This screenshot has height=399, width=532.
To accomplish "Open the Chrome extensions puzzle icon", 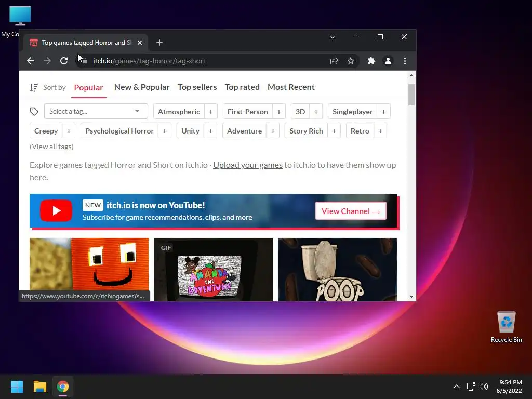I will 371,61.
